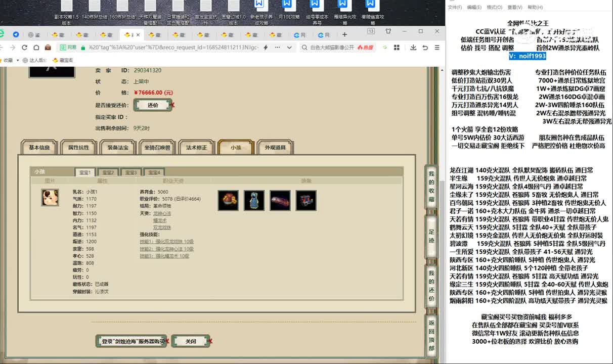Click the 热搜 icon in the search box
Viewport: 613px width, 364px height.
(x=364, y=47)
